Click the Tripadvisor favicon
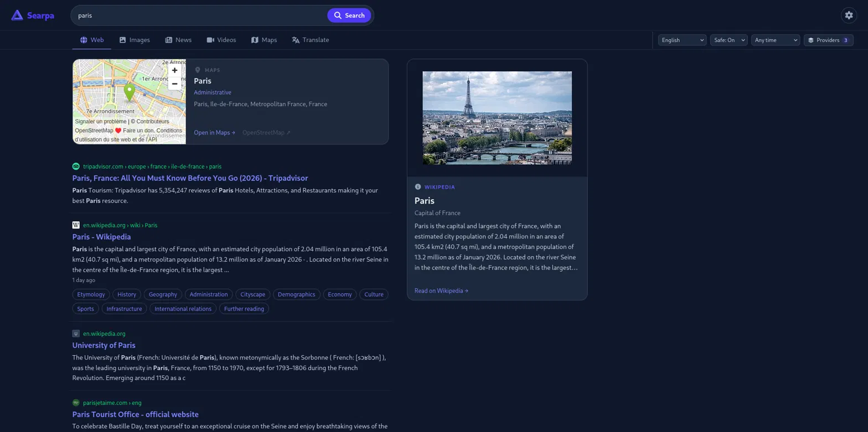This screenshot has width=868, height=432. coord(76,166)
